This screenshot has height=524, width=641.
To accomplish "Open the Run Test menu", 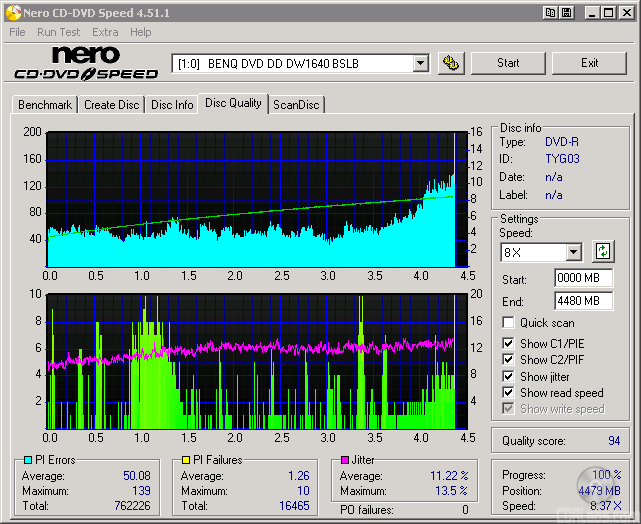I will 59,32.
